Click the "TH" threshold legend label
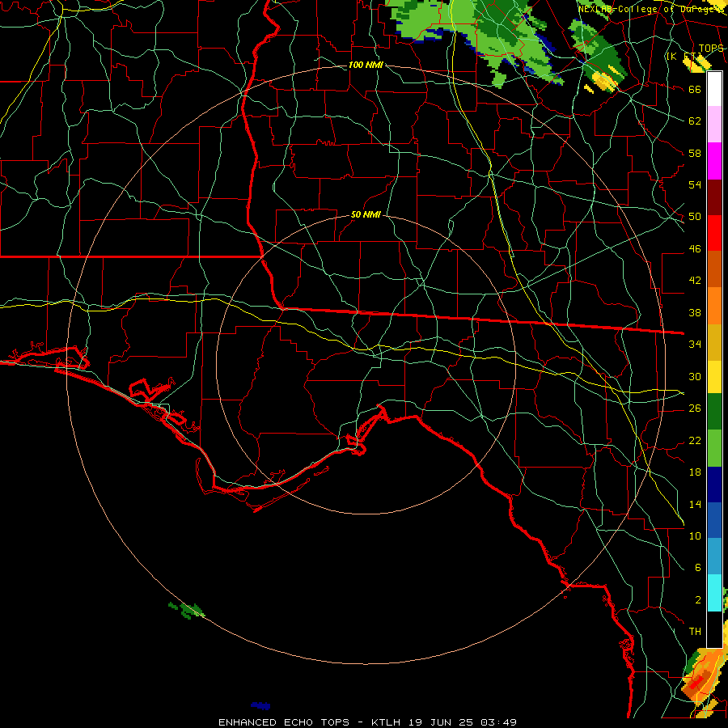Screen dimensions: 728x728 pyautogui.click(x=695, y=632)
